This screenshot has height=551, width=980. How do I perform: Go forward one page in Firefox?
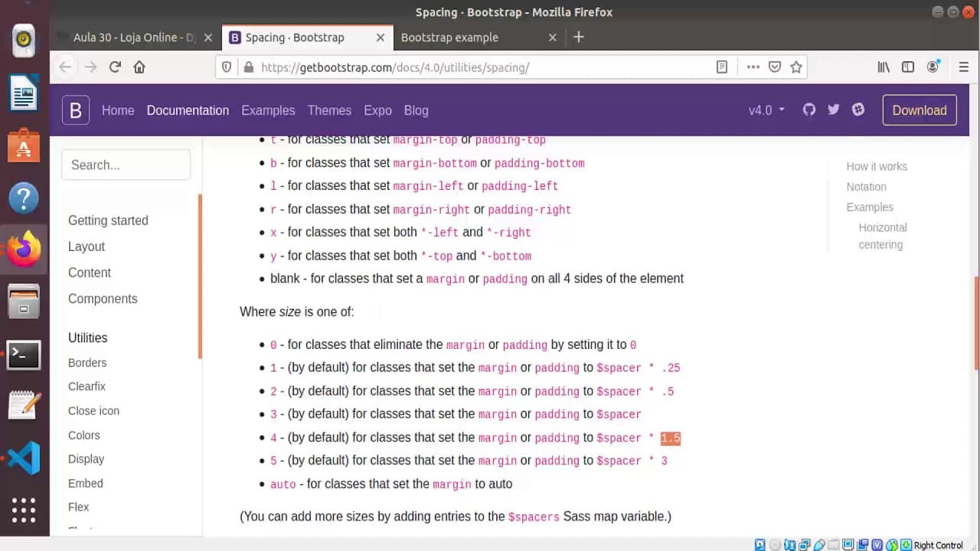pos(90,67)
